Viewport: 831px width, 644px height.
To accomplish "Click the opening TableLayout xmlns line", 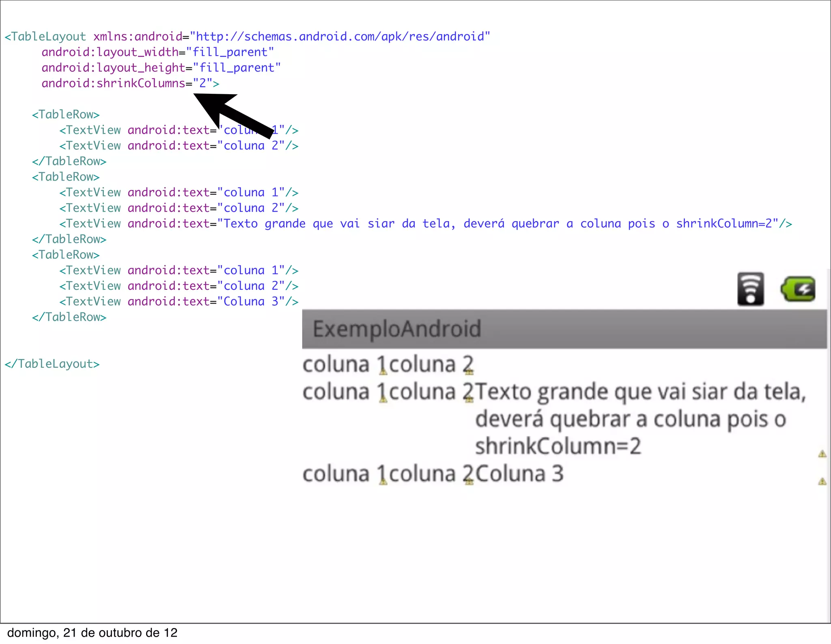I will (248, 37).
